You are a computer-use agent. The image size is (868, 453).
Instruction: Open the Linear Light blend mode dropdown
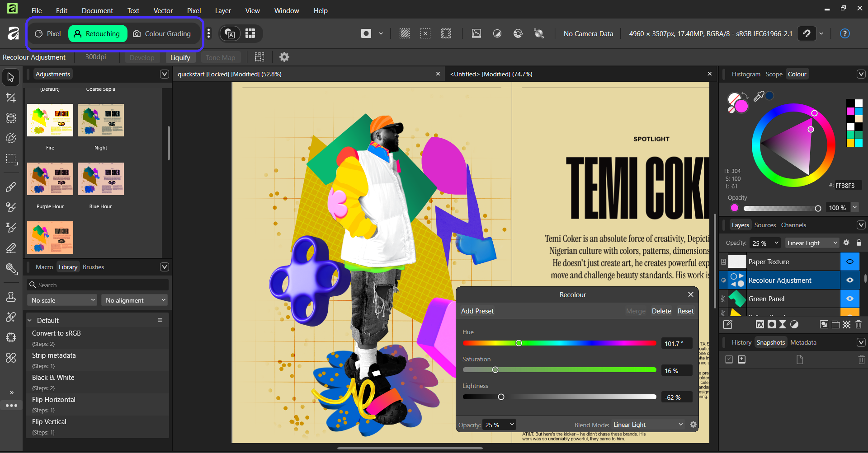click(812, 243)
